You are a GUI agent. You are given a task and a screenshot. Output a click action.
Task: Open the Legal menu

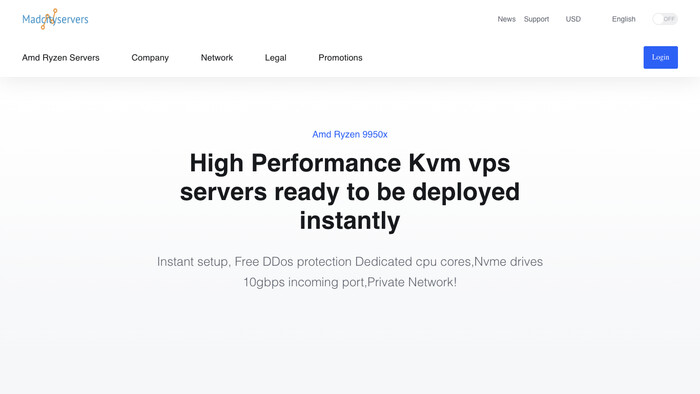pyautogui.click(x=275, y=58)
